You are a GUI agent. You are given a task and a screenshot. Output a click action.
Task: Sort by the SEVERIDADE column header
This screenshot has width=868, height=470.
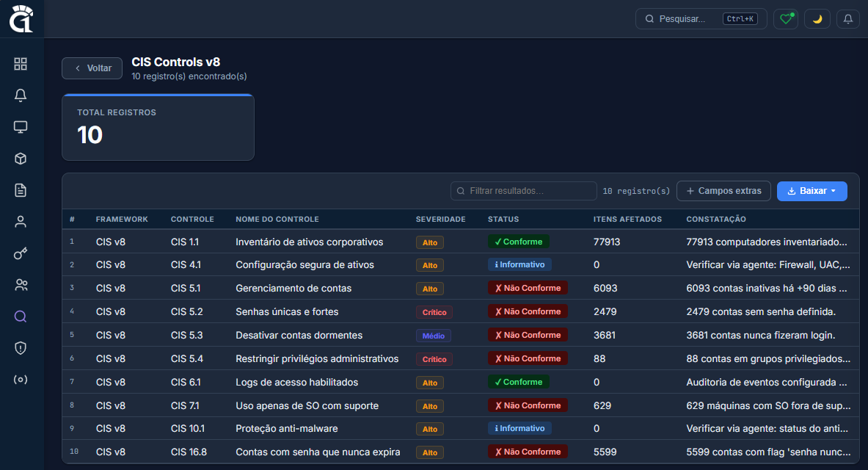(x=441, y=219)
